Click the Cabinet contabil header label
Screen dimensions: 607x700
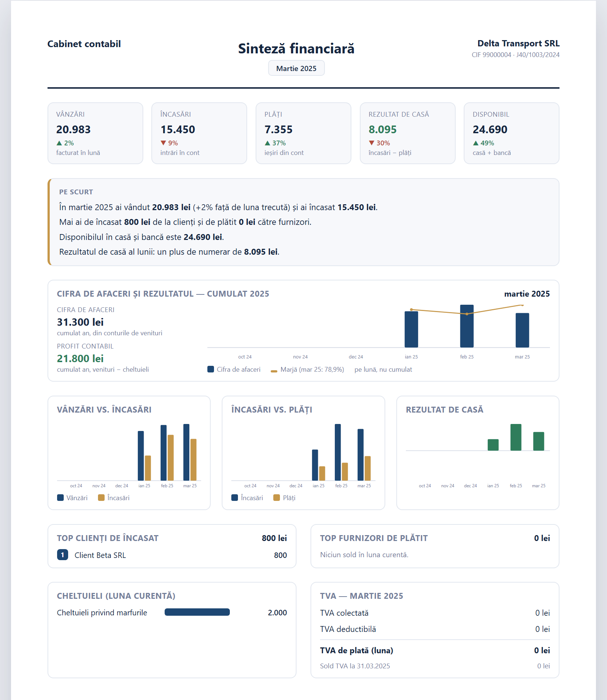pyautogui.click(x=84, y=44)
